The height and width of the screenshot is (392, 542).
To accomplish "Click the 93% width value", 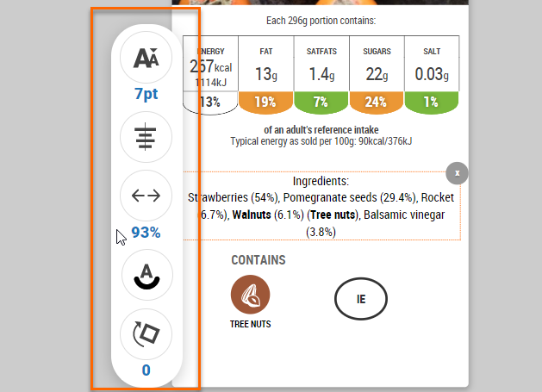I will [x=146, y=232].
